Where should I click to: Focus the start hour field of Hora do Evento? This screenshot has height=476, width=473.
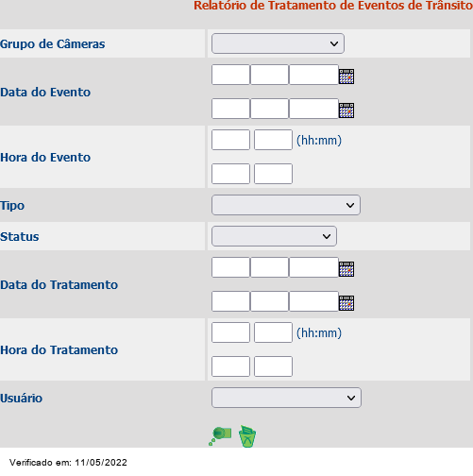(230, 140)
